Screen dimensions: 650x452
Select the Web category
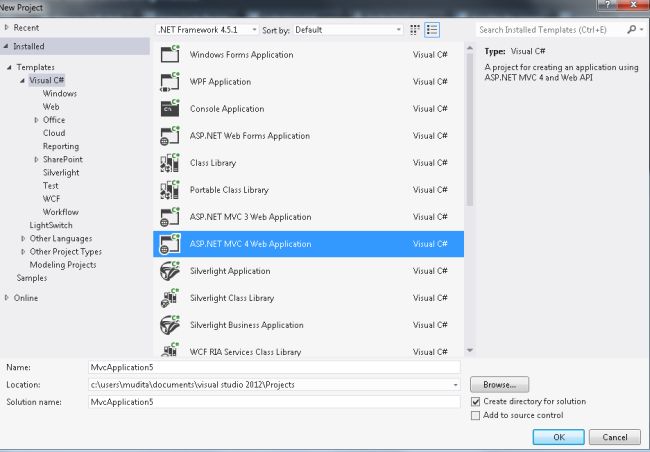pyautogui.click(x=51, y=107)
